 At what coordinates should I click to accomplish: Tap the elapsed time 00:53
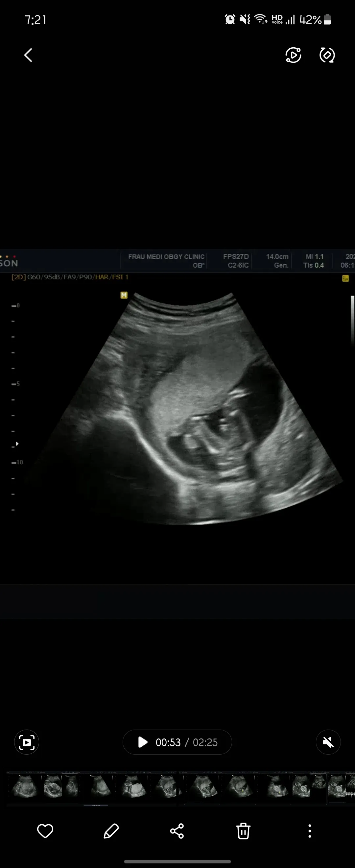coord(168,742)
